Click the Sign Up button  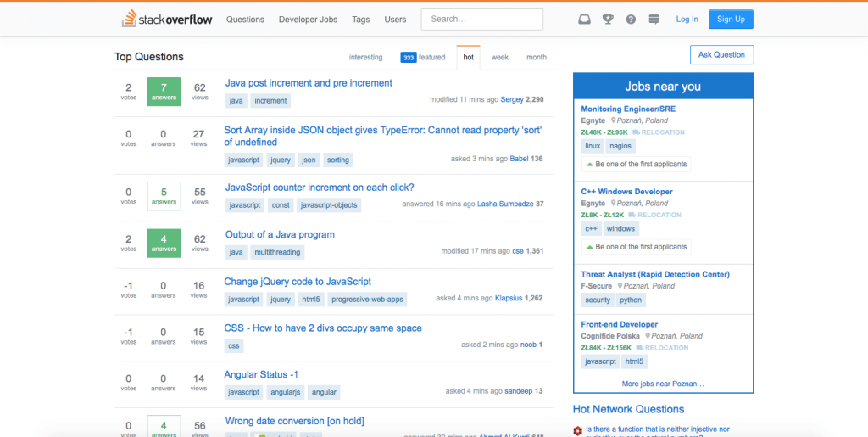[x=731, y=20]
